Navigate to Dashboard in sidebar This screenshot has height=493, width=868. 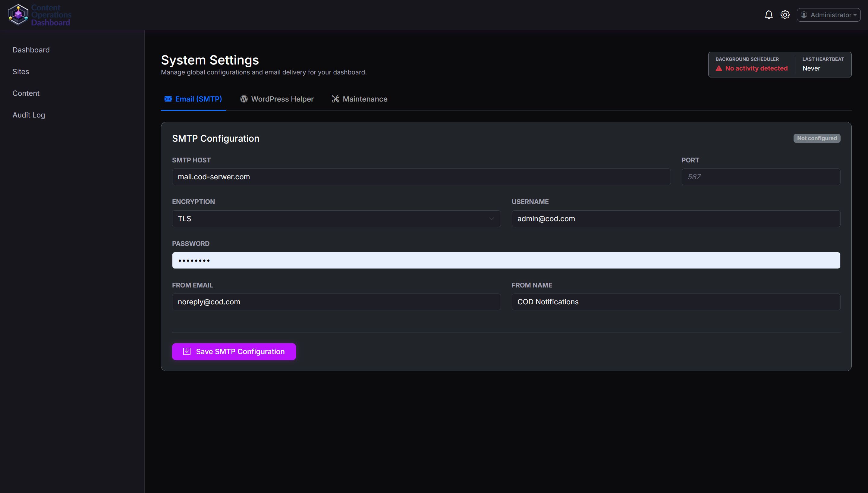(x=31, y=50)
